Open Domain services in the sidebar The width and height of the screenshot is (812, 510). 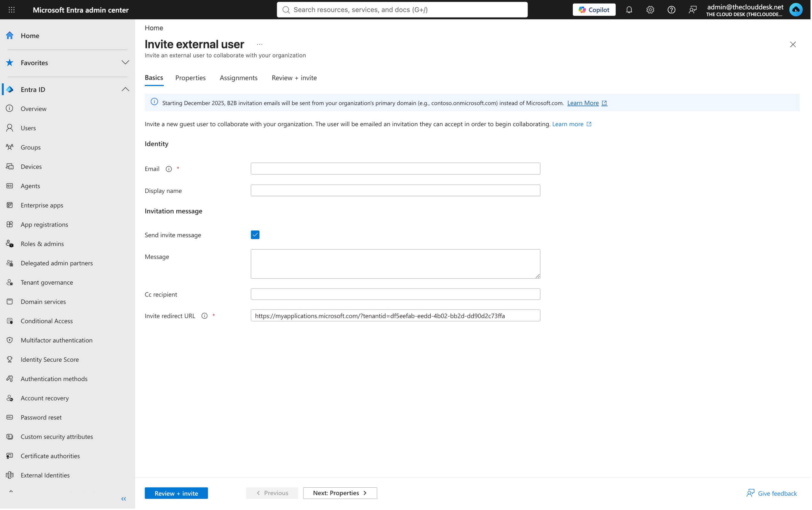click(43, 301)
